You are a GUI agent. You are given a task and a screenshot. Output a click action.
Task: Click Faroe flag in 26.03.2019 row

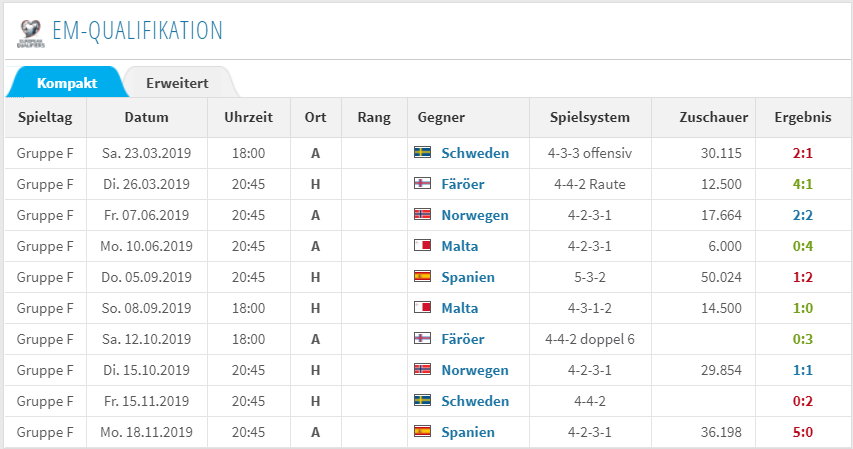tap(422, 183)
